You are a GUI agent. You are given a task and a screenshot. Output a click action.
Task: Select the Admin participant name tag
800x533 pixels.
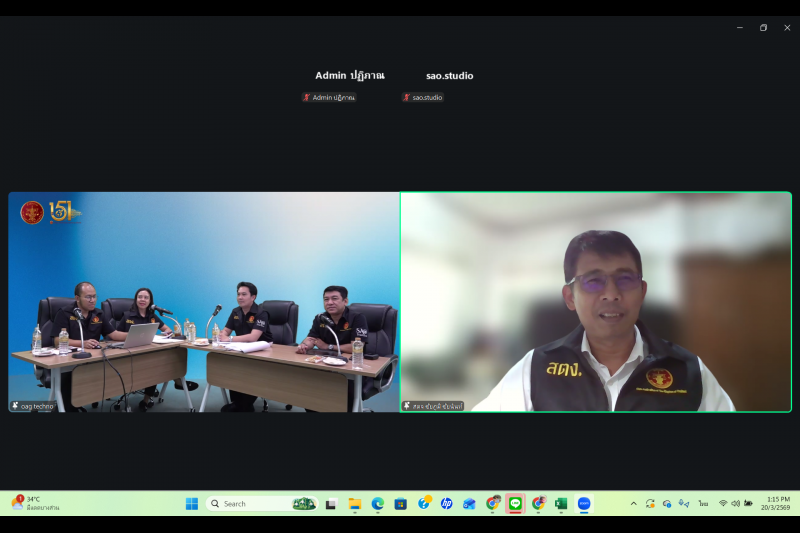tap(329, 98)
